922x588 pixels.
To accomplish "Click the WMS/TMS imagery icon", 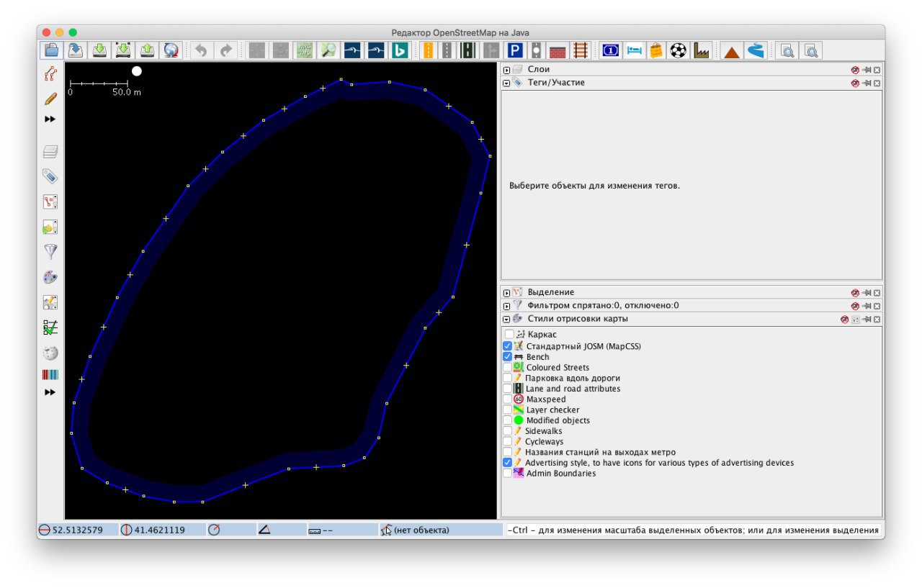I will coord(305,50).
